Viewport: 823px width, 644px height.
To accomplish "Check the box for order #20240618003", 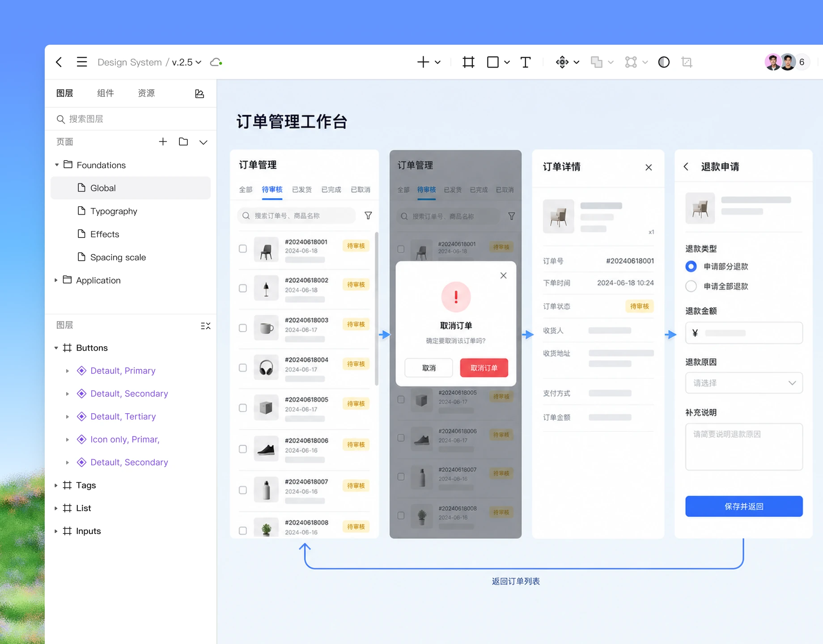I will coord(243,328).
